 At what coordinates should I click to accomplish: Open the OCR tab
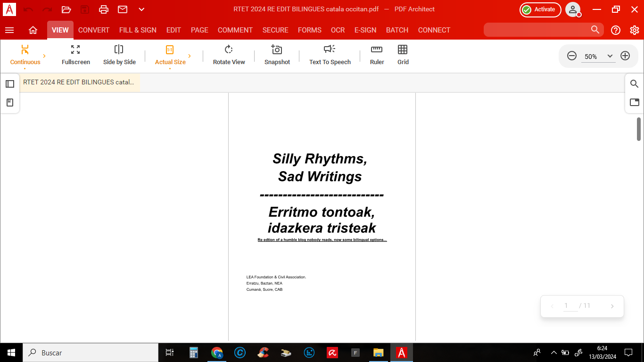click(x=338, y=30)
